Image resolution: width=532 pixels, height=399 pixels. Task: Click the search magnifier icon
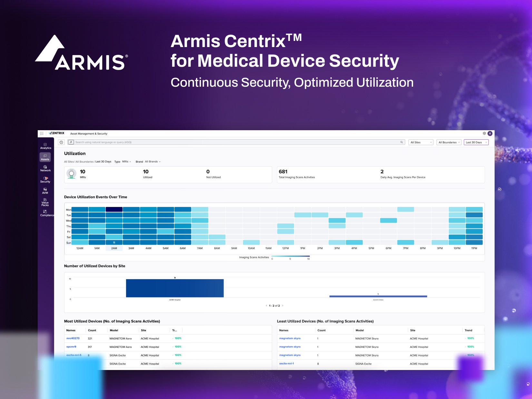click(401, 142)
